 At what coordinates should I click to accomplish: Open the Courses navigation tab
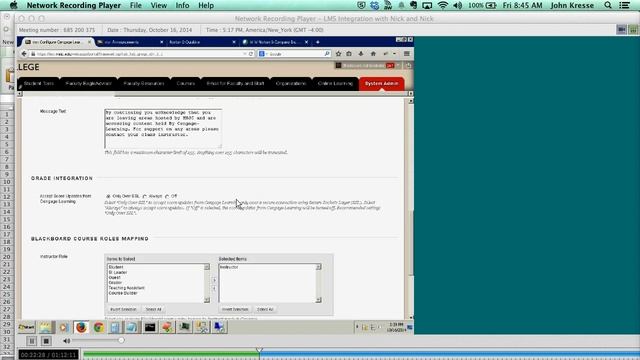186,84
